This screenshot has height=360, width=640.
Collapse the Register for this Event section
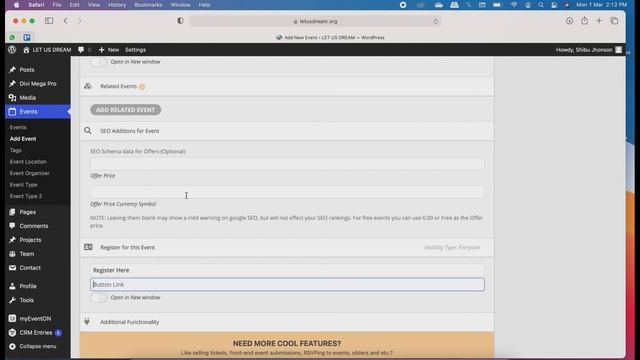pos(287,247)
